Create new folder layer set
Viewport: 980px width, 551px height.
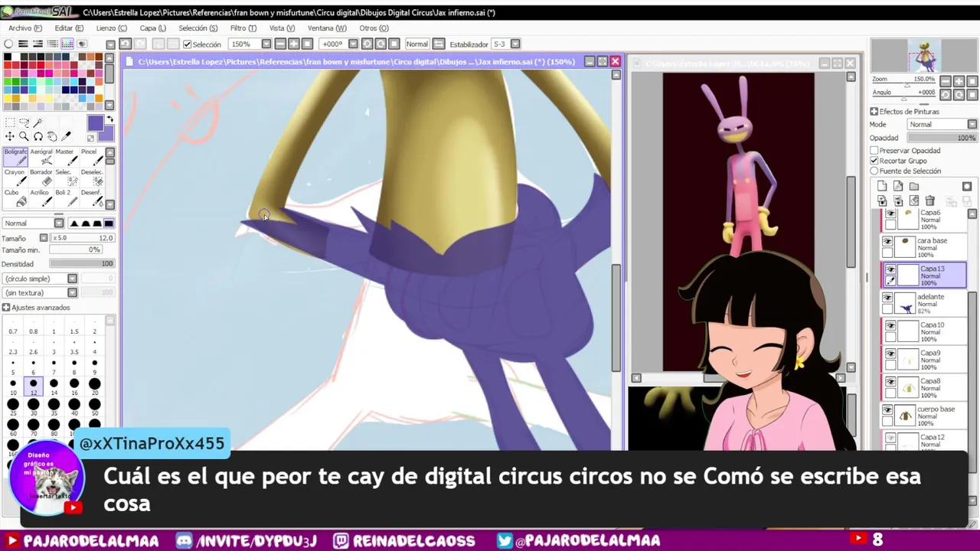[x=914, y=186]
